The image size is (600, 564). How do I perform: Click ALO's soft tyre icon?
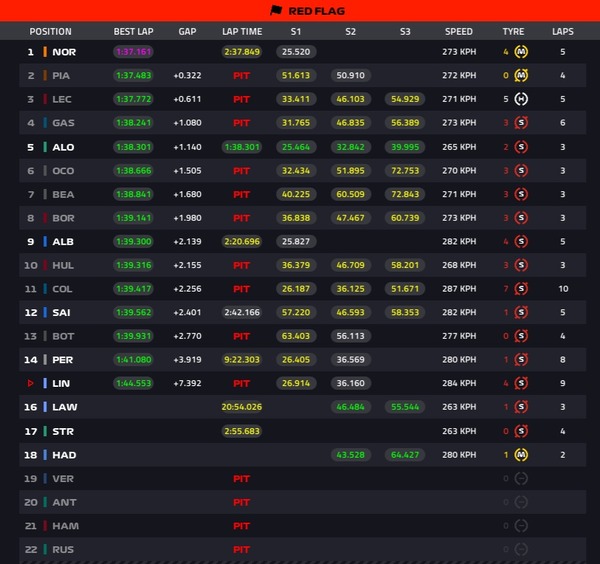click(x=521, y=147)
